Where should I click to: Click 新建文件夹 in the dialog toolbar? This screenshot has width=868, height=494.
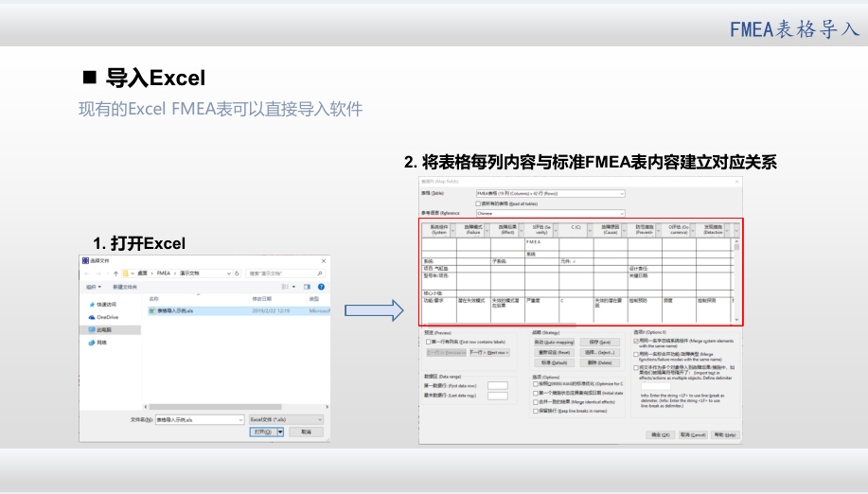[x=126, y=286]
